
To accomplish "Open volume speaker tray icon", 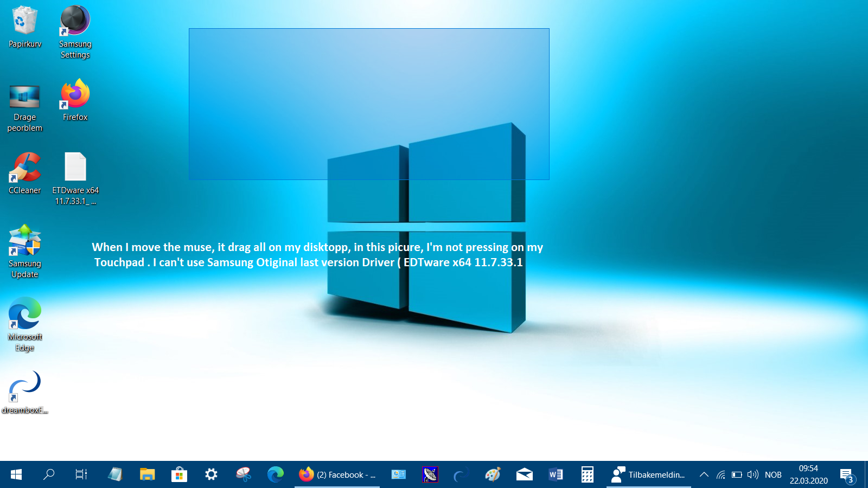I will pos(752,474).
